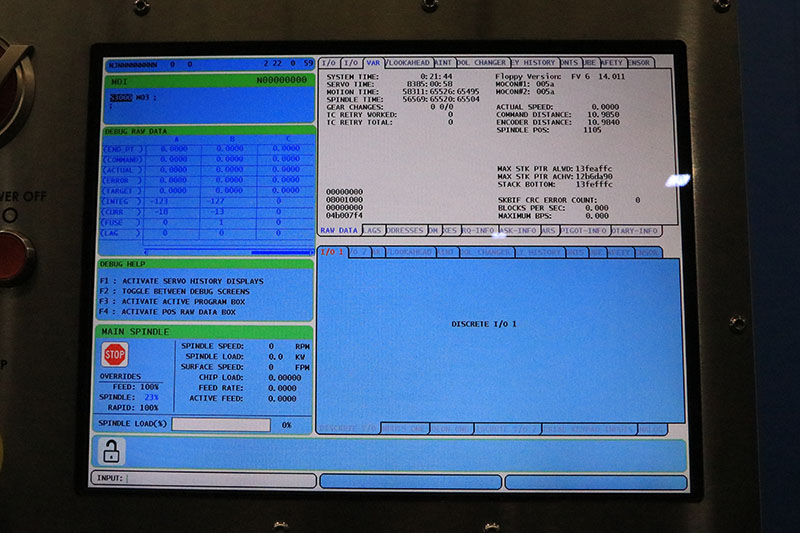The image size is (800, 533).
Task: Select the RAW DATA sub-tab
Action: click(x=339, y=230)
